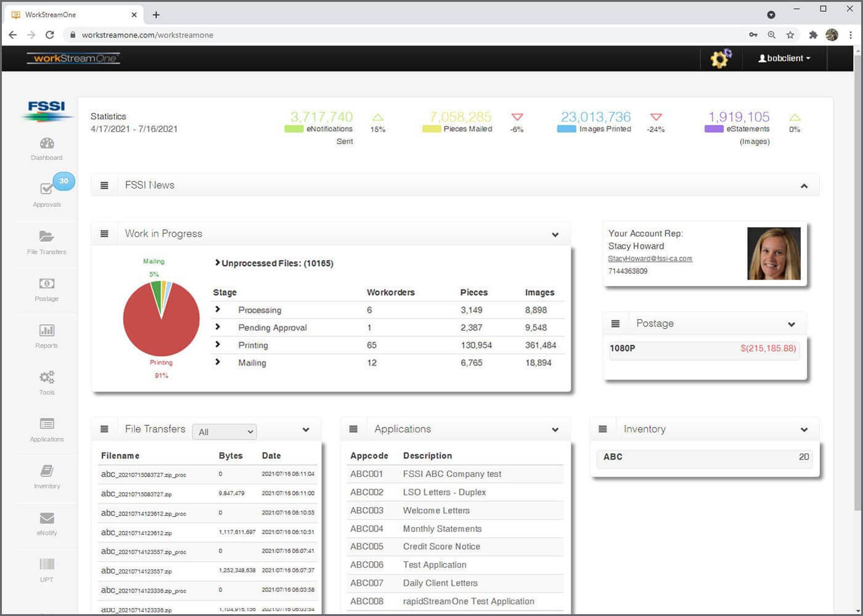Screen dimensions: 863x616
Task: Open the File Transfers filter dropdown
Action: (224, 431)
